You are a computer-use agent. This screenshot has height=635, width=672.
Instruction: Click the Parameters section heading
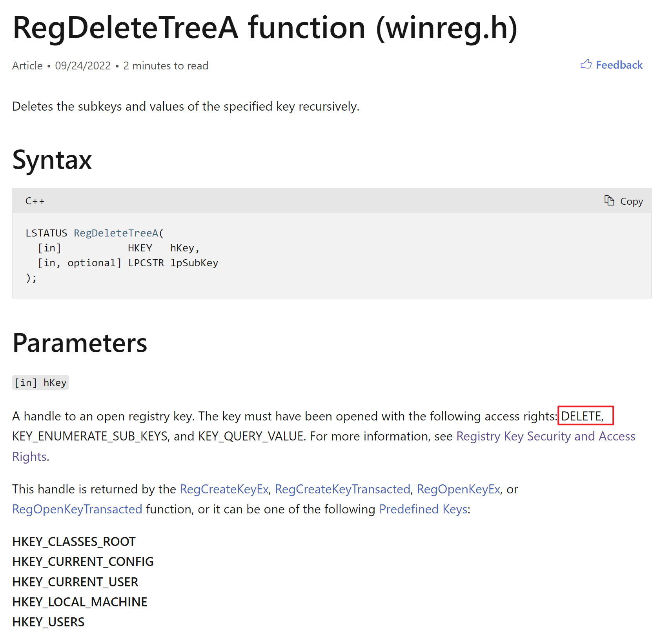click(80, 343)
